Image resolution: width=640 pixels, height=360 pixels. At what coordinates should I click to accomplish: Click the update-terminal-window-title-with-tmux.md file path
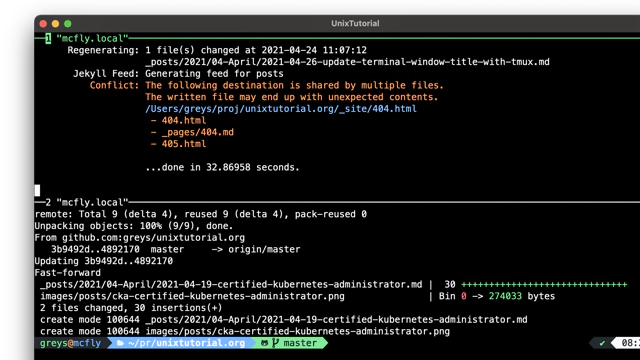(x=347, y=62)
